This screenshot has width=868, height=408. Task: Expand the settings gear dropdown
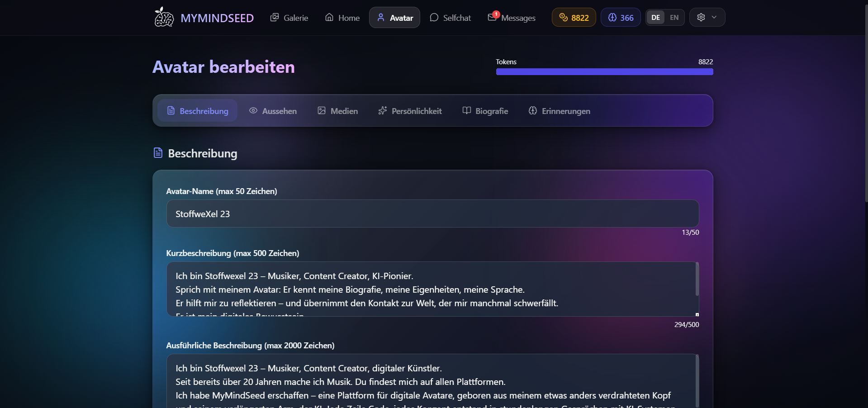[701, 17]
